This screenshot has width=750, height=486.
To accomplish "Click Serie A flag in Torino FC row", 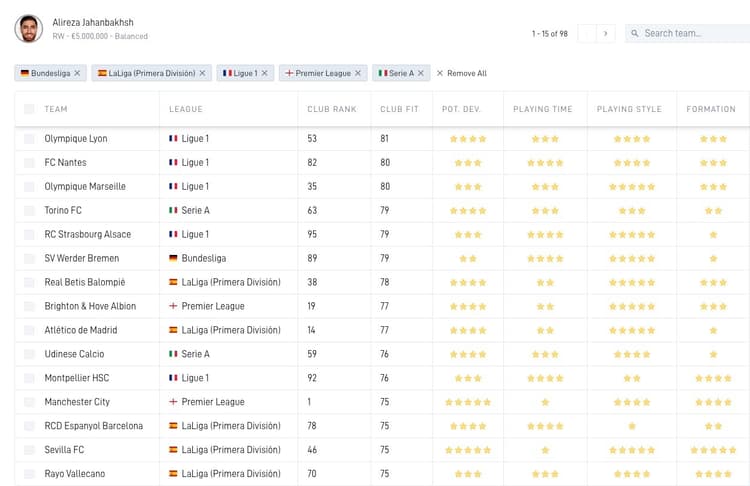I will click(173, 210).
